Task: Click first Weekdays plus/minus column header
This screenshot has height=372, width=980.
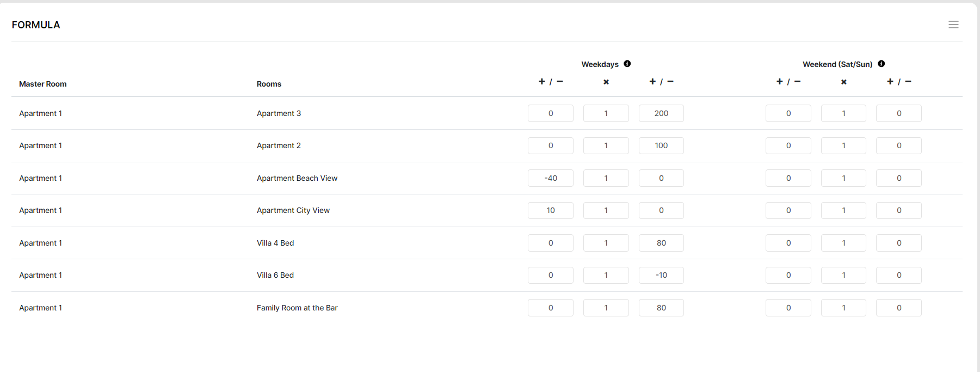Action: 551,82
